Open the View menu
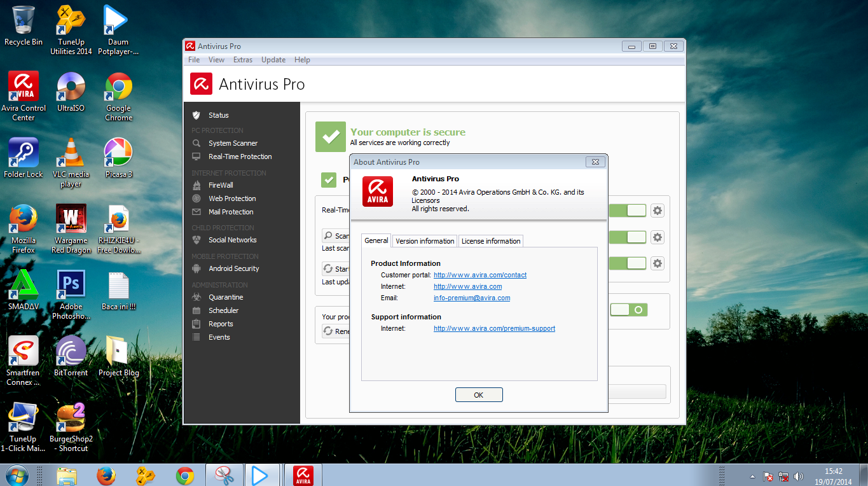The width and height of the screenshot is (868, 486). (216, 60)
